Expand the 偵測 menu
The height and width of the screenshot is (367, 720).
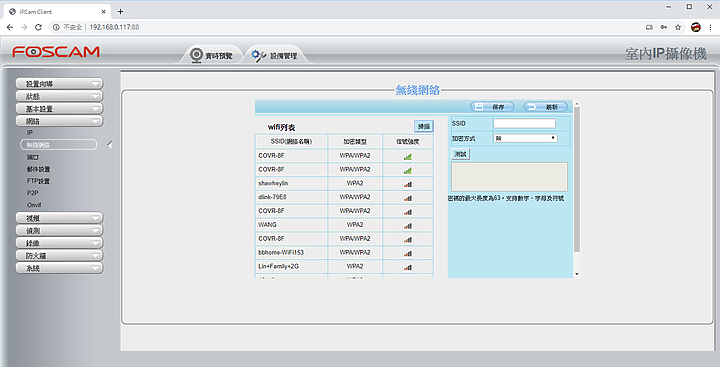point(59,230)
